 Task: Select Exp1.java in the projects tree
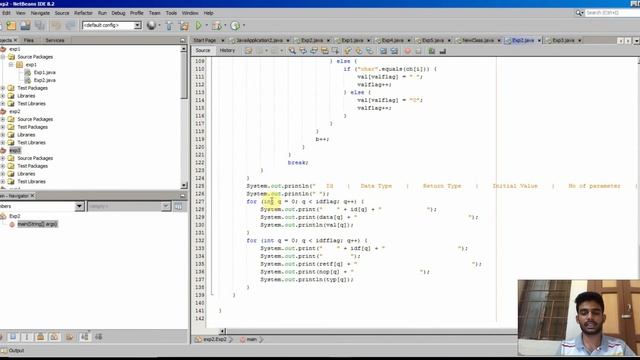point(44,72)
